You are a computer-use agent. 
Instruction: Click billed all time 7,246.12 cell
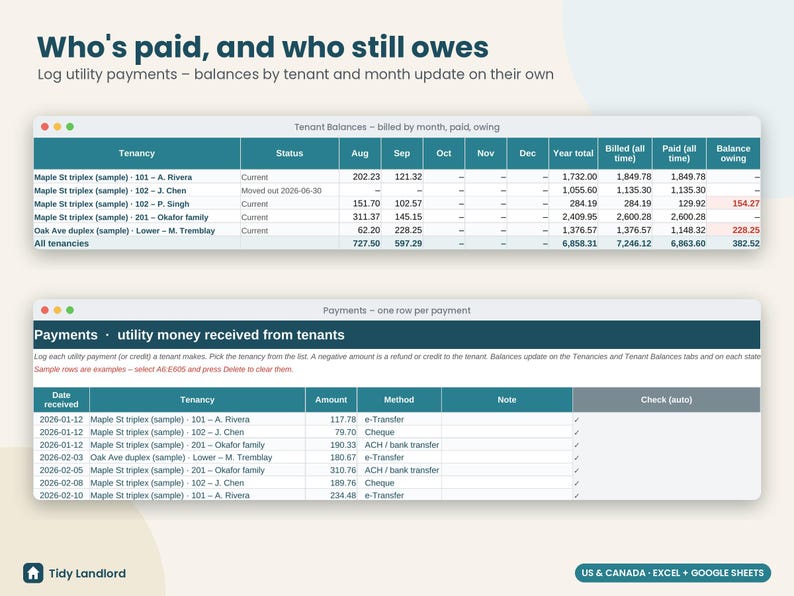click(625, 244)
